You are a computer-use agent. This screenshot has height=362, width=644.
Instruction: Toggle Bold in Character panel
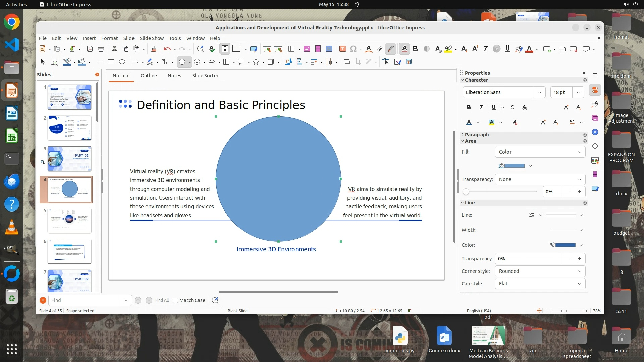[x=469, y=107]
